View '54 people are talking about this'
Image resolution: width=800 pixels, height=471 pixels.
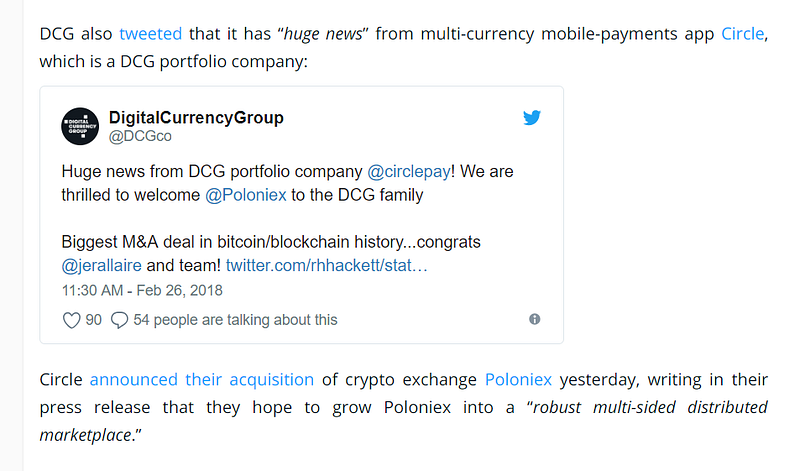(x=235, y=320)
